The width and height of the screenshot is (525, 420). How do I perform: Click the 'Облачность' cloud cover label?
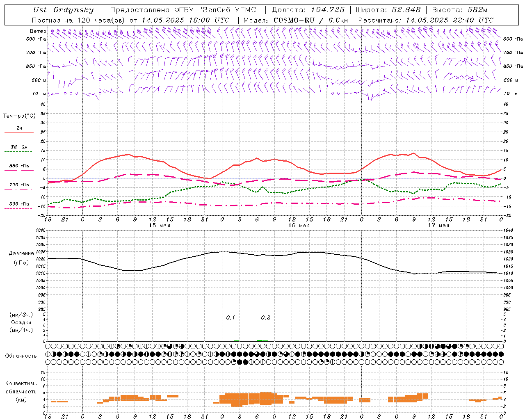click(x=21, y=356)
